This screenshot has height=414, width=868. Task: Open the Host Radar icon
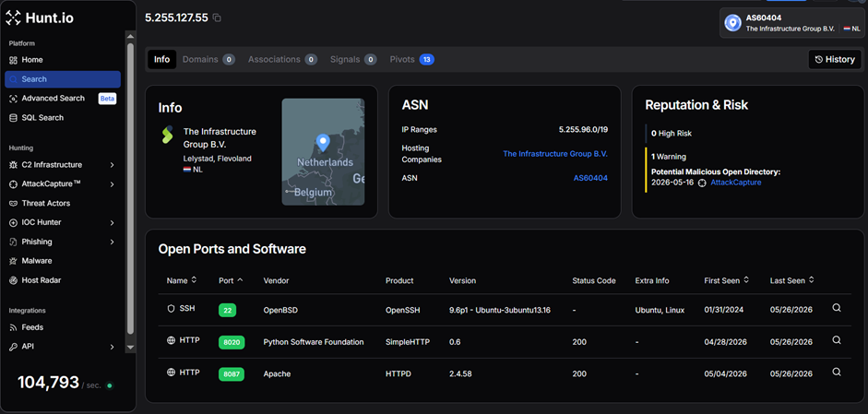point(13,280)
